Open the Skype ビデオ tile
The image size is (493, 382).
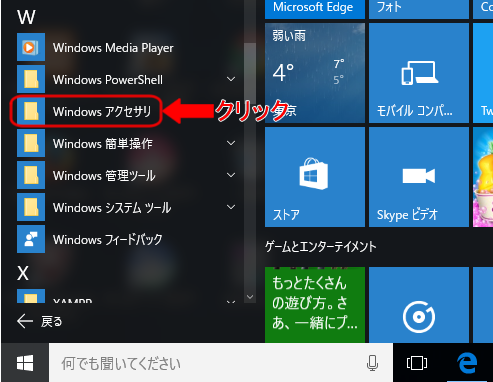(x=419, y=177)
